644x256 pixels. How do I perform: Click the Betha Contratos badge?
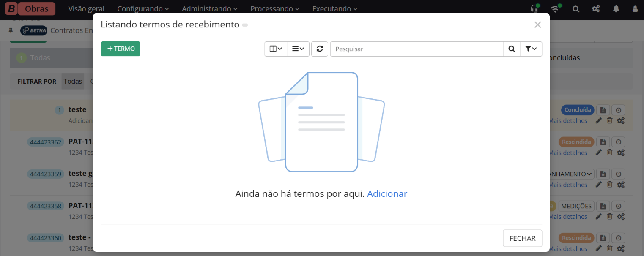(x=34, y=30)
